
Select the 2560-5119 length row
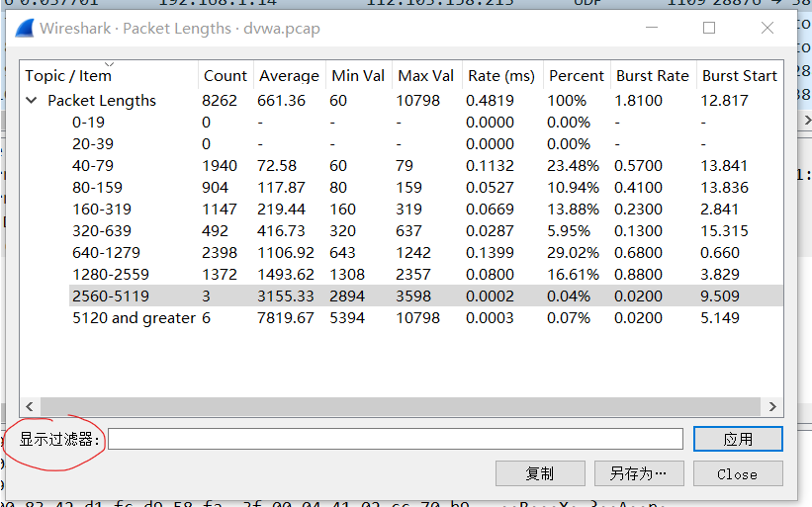point(425,296)
